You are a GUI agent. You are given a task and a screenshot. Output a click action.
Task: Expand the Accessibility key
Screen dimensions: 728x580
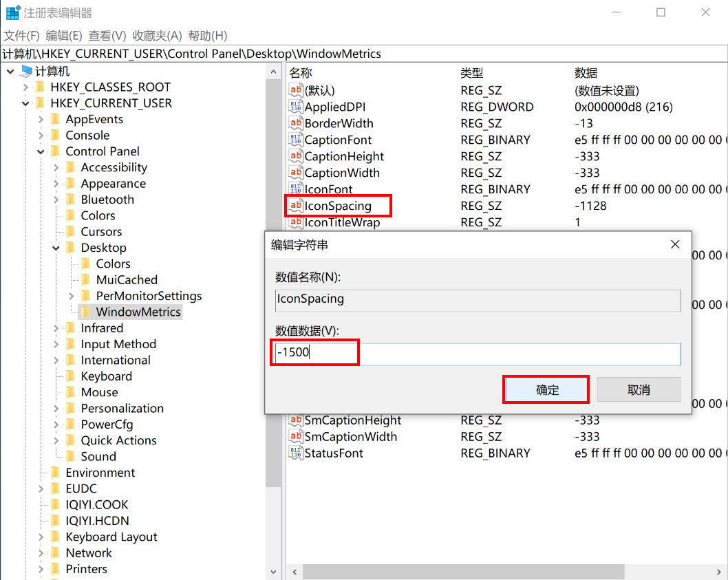point(56,167)
